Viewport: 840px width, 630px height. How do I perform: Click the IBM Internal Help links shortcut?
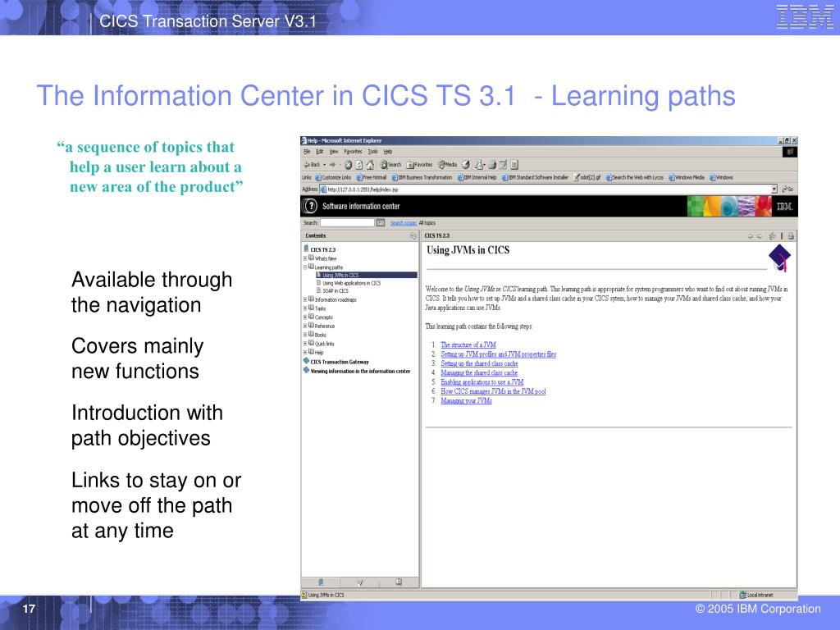(477, 177)
